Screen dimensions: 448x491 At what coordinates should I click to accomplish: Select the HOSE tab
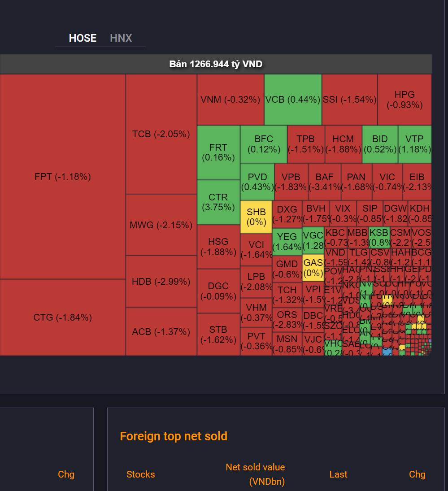click(x=83, y=38)
